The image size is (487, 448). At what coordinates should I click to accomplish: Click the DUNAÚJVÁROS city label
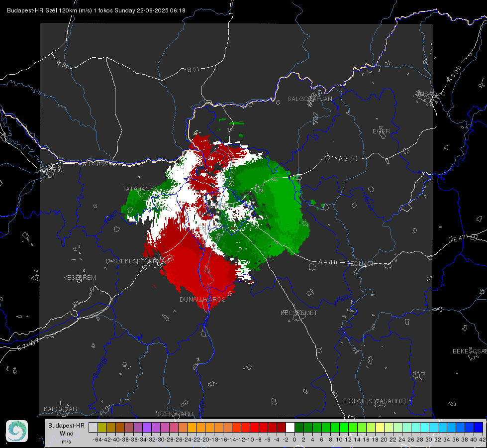pyautogui.click(x=202, y=299)
